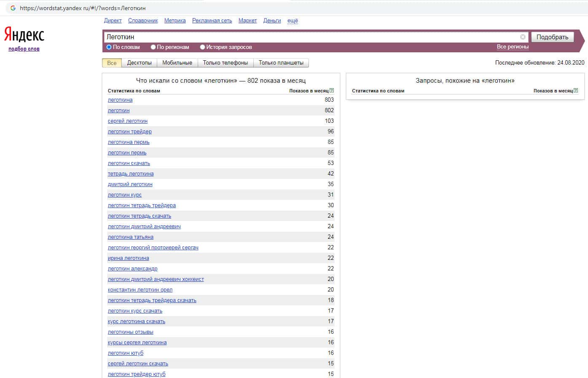Click the подбор слов link under logo
The width and height of the screenshot is (588, 378).
click(24, 49)
